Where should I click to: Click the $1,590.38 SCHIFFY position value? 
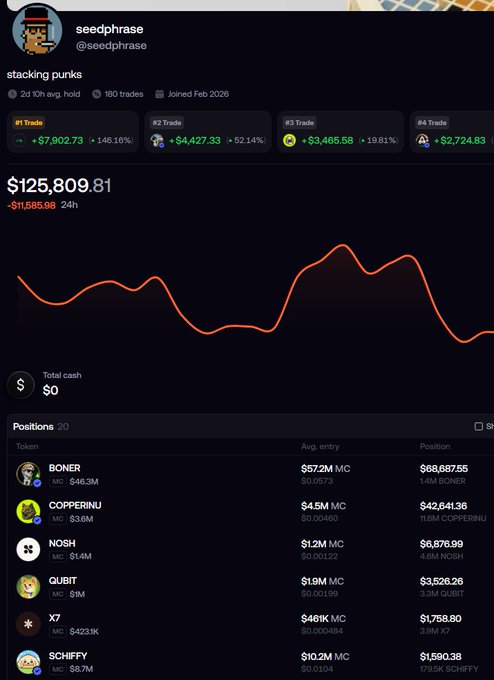pos(441,656)
